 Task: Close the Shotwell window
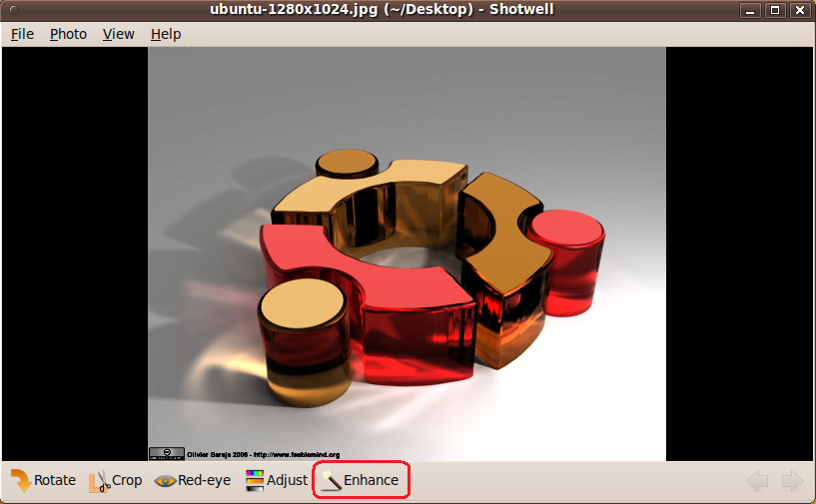(798, 10)
